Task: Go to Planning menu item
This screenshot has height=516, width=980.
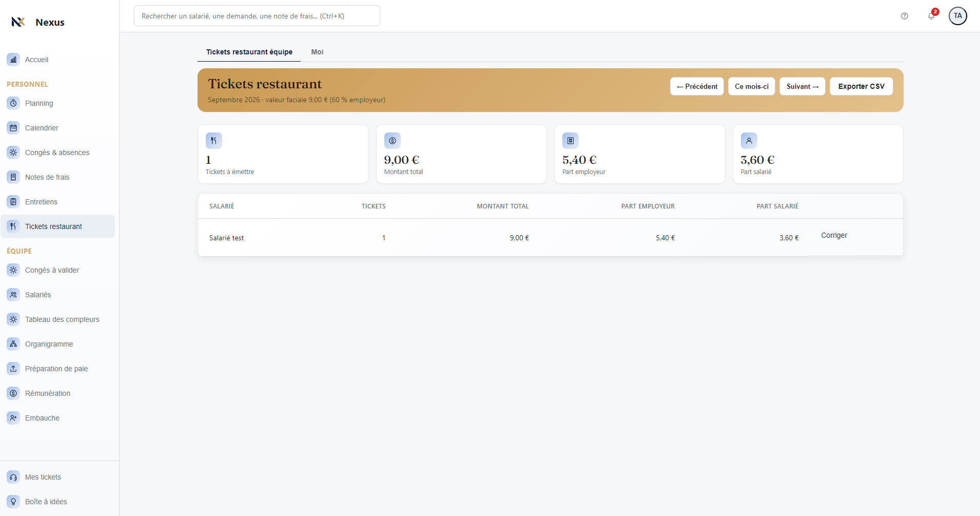Action: point(58,103)
